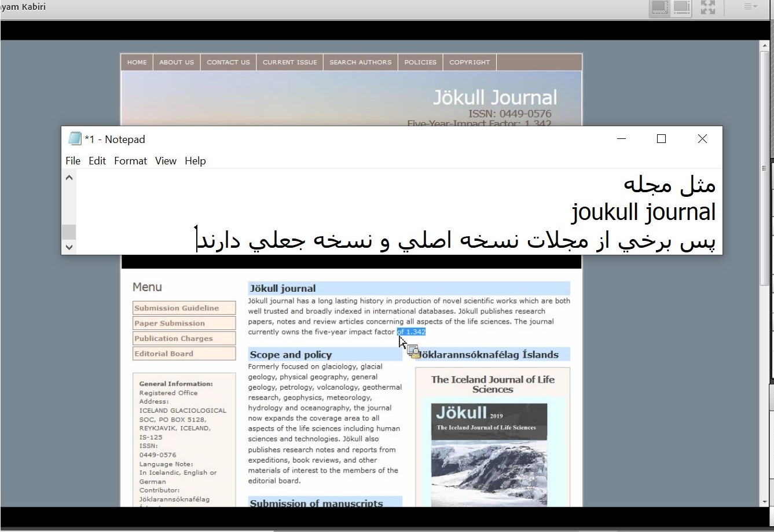Click Notepad vertical scrollbar thumb
This screenshot has width=774, height=532.
69,232
